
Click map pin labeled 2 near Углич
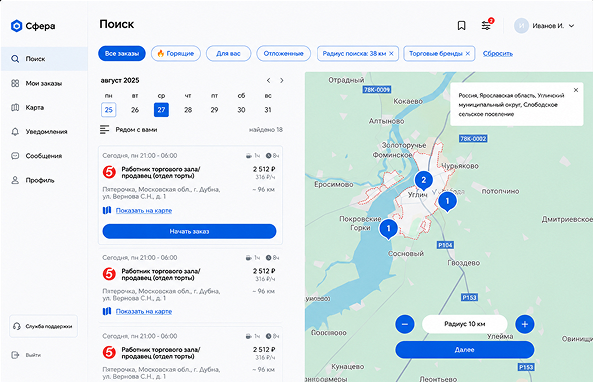coord(424,180)
